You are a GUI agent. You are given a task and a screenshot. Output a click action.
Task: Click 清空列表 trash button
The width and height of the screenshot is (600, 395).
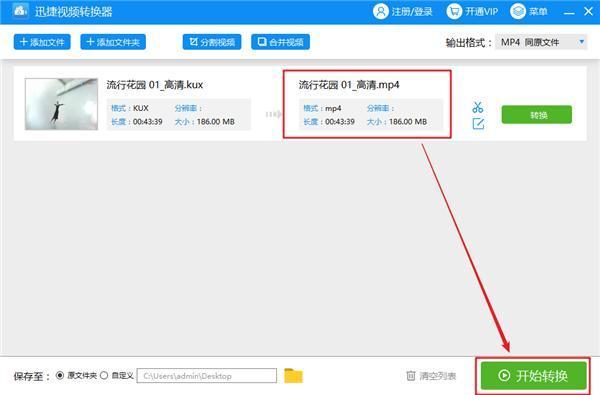point(431,376)
